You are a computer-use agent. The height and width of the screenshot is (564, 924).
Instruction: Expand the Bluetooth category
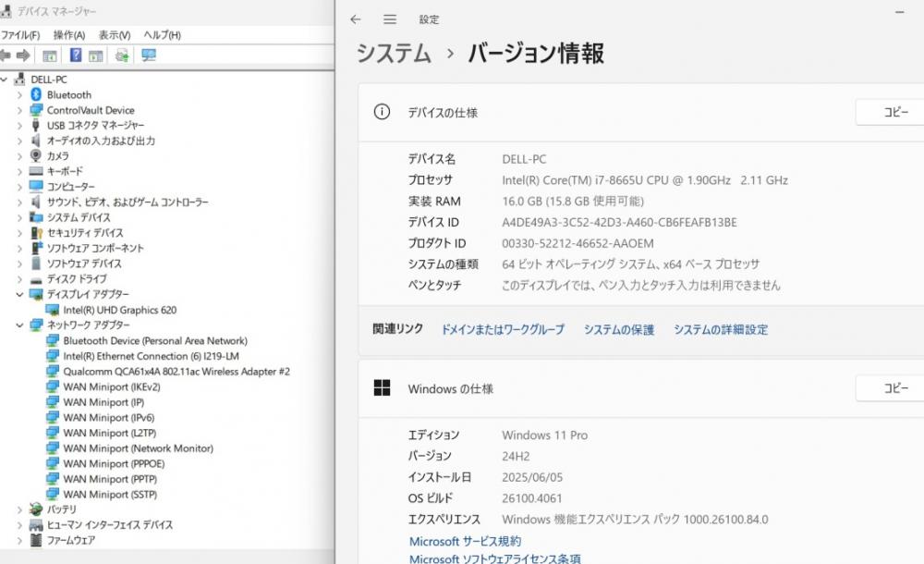click(x=19, y=94)
